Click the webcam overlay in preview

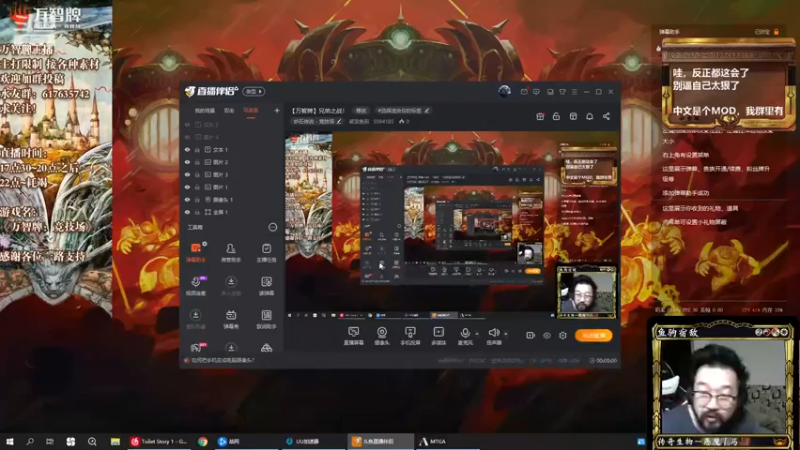586,292
